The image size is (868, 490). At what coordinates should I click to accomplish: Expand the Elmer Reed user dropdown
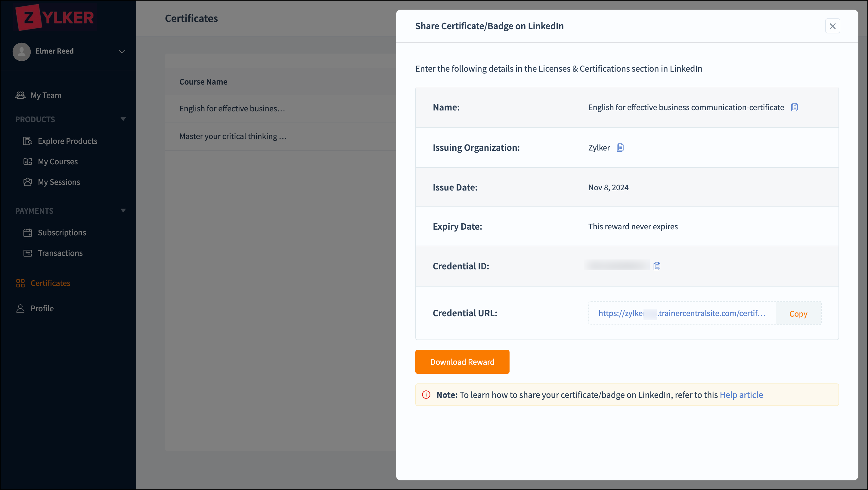[x=122, y=51]
